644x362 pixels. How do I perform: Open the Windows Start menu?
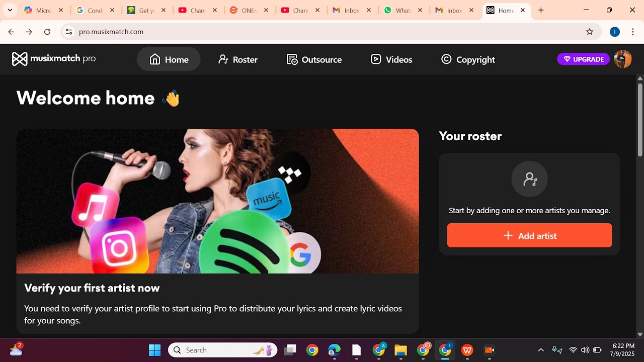click(x=155, y=350)
